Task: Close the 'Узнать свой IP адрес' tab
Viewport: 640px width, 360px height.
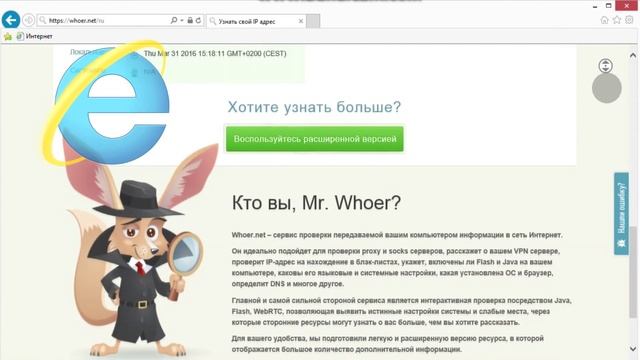Action: [x=301, y=21]
